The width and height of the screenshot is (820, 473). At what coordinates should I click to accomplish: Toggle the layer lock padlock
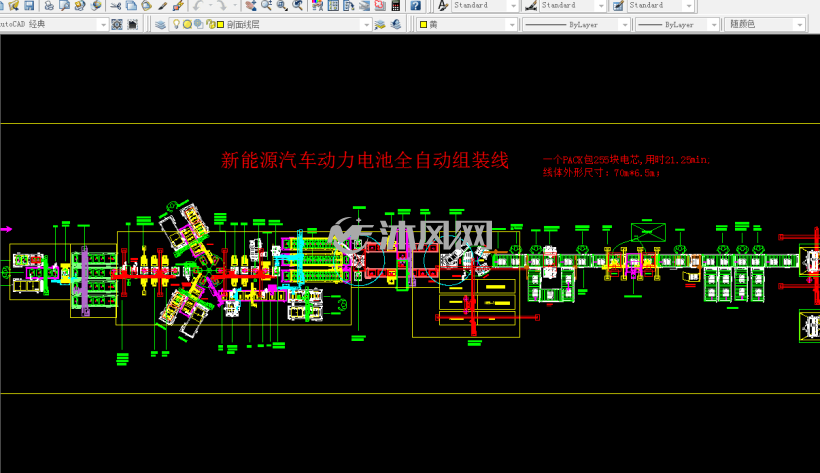tap(210, 24)
